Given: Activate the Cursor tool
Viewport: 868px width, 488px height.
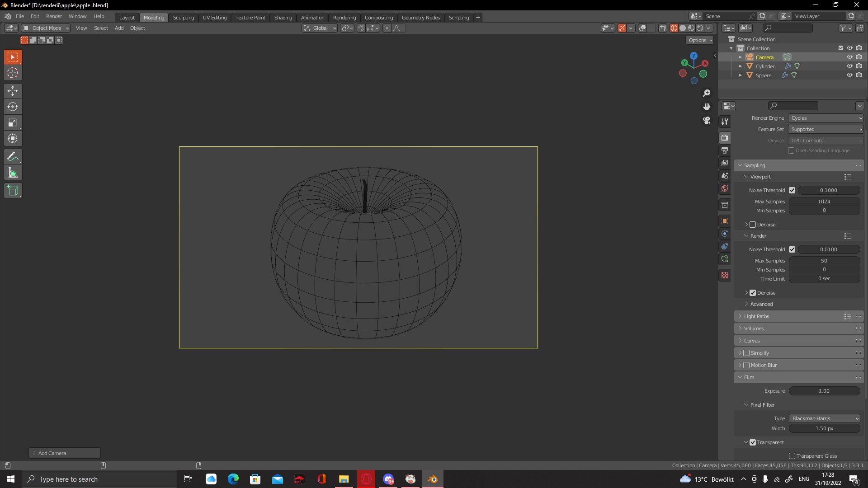Looking at the screenshot, I should 13,73.
